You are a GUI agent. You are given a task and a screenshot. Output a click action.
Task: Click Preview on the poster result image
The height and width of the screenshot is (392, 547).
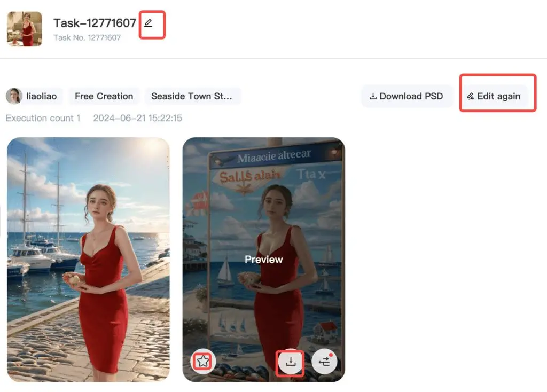coord(264,260)
